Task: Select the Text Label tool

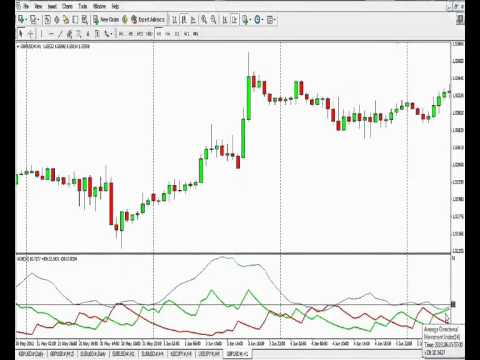Action: pos(97,34)
